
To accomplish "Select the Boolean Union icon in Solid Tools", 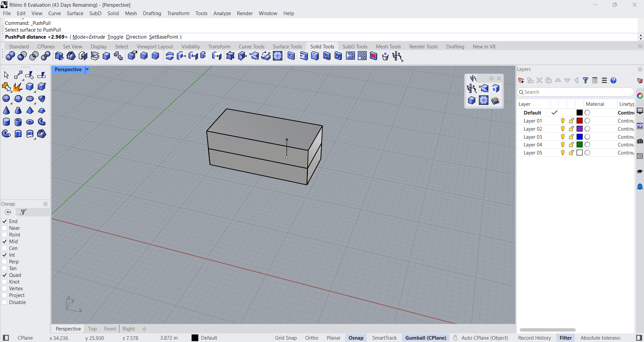I will pyautogui.click(x=10, y=56).
